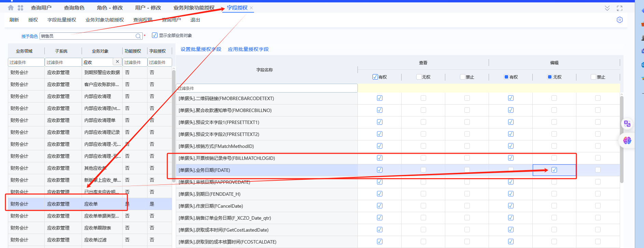Click 刷新 in the toolbar
The height and width of the screenshot is (248, 644).
point(14,20)
